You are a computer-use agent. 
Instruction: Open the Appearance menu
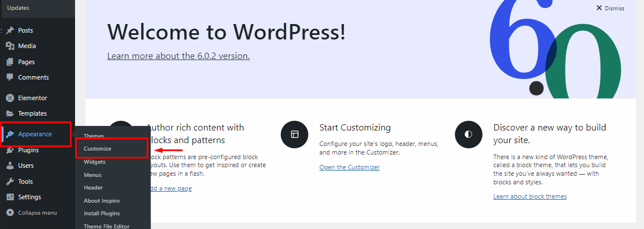pos(34,134)
